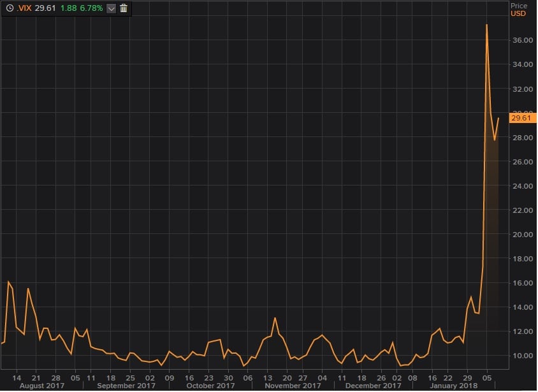
Task: Click the 24.00 price axis label
Action: 523,186
